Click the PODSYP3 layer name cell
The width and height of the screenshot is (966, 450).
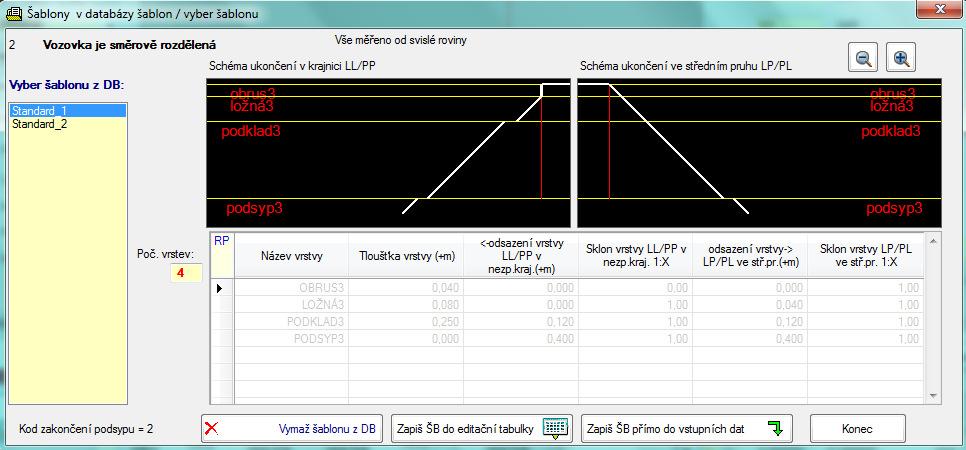(x=291, y=338)
